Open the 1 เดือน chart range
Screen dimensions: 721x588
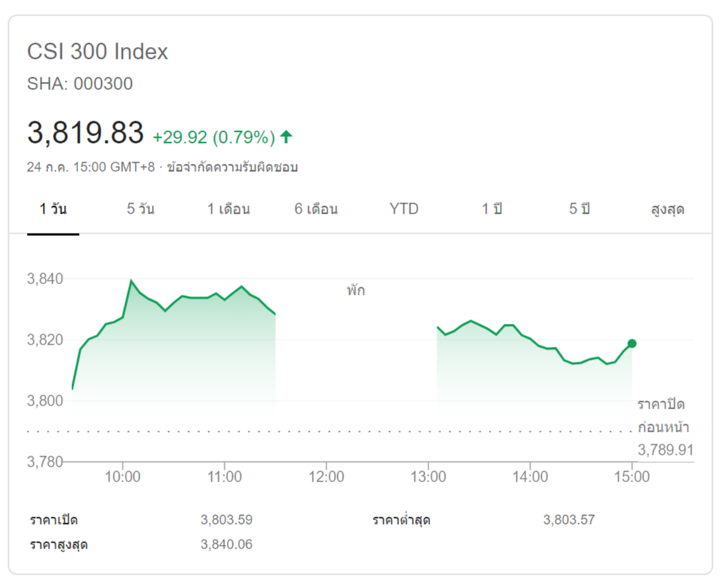[228, 209]
